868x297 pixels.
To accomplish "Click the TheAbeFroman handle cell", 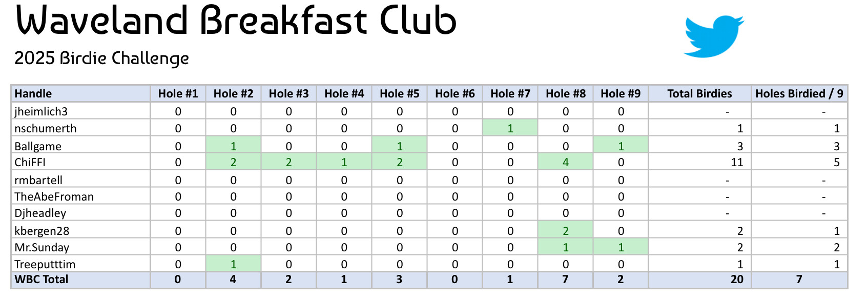I will click(54, 196).
